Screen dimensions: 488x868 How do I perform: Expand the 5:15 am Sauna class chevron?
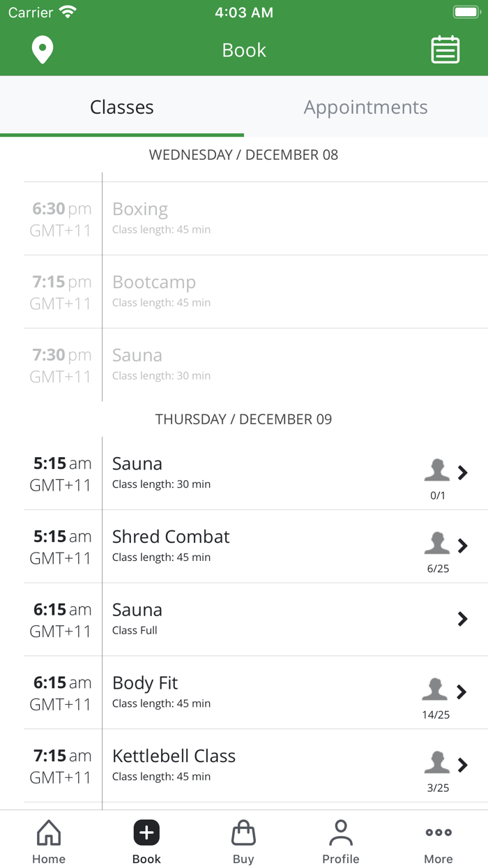click(462, 472)
